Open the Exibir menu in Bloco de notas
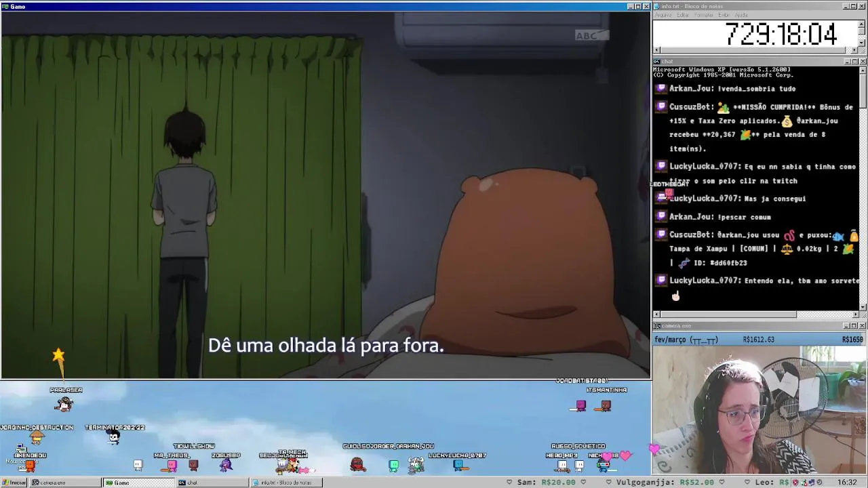 [x=724, y=15]
